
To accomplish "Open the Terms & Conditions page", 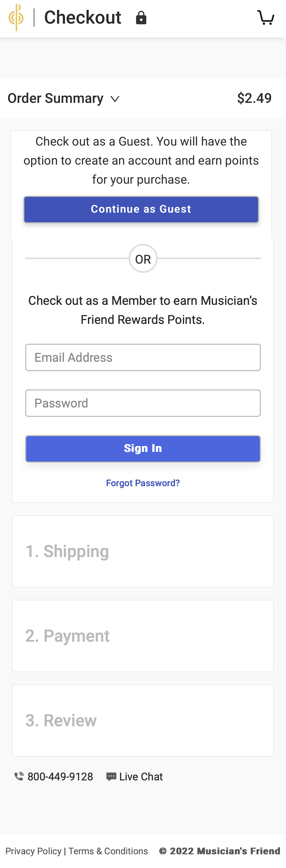I will (x=108, y=850).
